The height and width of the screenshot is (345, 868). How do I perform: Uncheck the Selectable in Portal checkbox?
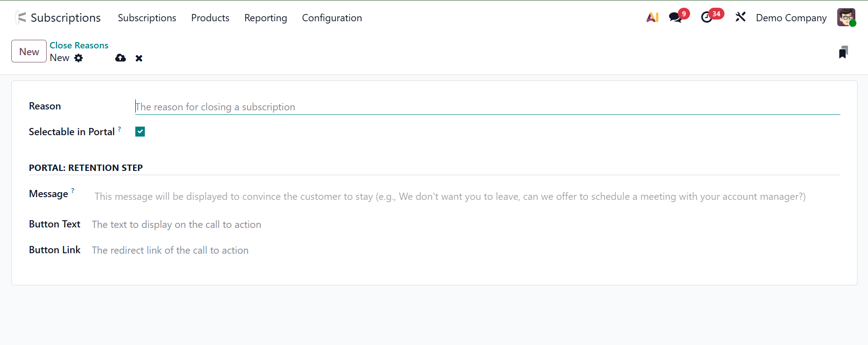click(x=140, y=132)
